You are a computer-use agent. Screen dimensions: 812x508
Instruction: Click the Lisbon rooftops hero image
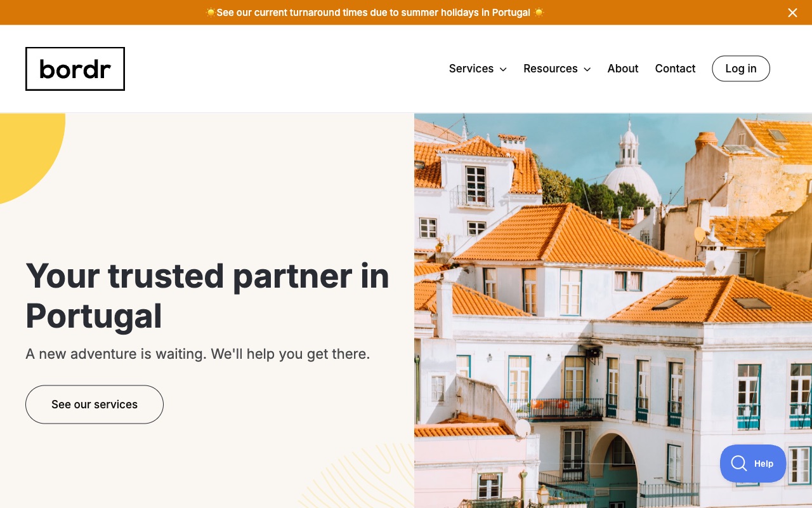613,311
